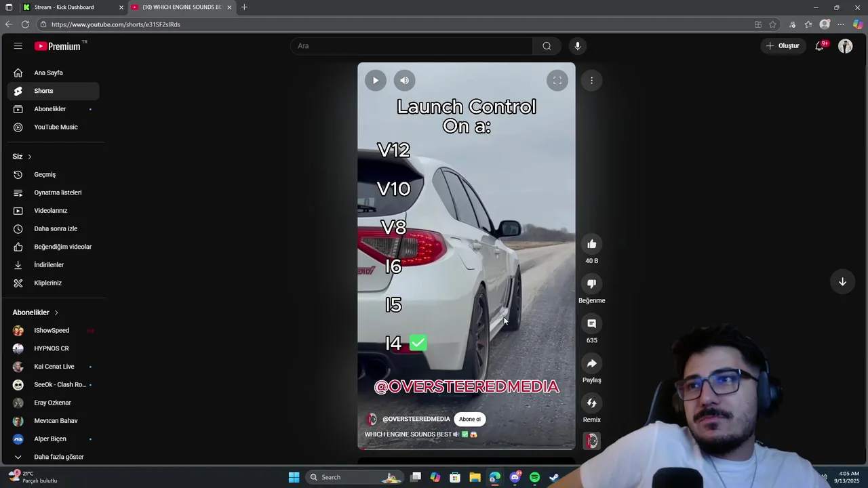Viewport: 868px width, 488px height.
Task: Open Geçmiş watch history
Action: pos(54,174)
